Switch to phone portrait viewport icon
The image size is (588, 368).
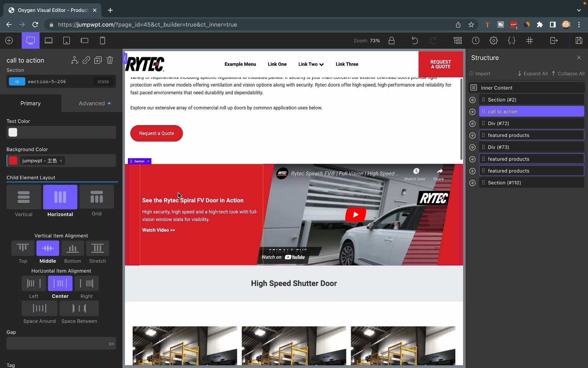[x=102, y=41]
